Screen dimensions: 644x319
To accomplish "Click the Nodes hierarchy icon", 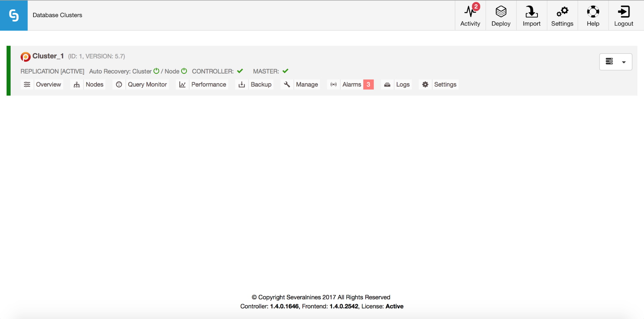I will [x=77, y=85].
